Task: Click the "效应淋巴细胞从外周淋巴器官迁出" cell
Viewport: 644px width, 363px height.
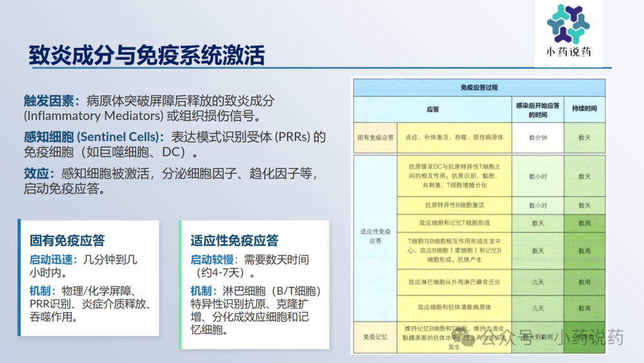Action: [x=454, y=282]
